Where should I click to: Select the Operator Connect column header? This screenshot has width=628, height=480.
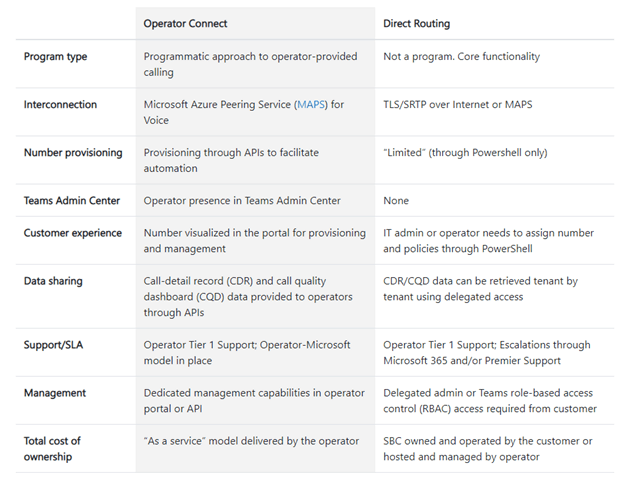185,24
